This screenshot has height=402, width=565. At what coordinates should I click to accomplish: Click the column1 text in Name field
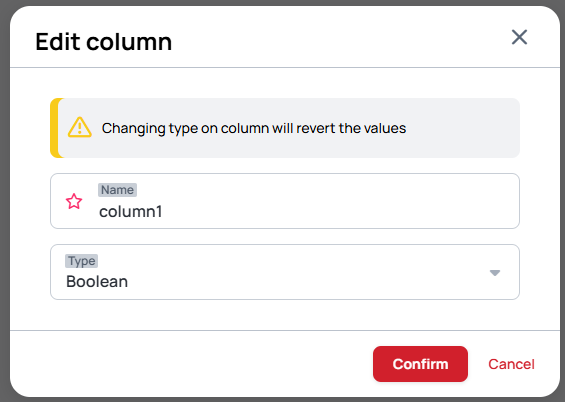tap(130, 211)
